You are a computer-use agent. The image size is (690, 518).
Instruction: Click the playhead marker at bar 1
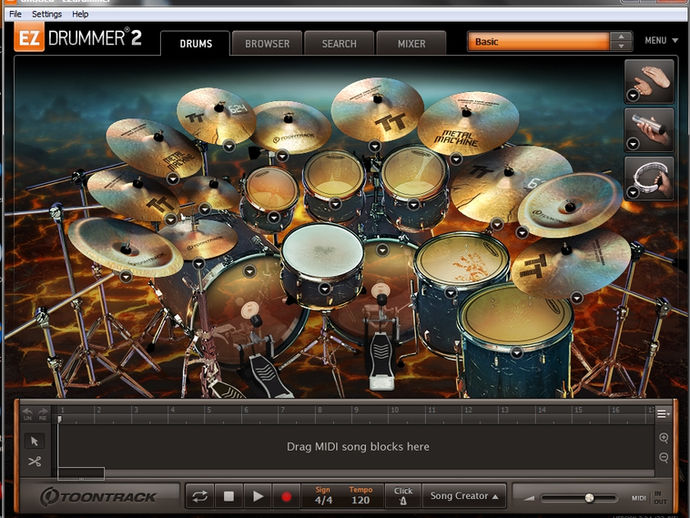pyautogui.click(x=59, y=419)
